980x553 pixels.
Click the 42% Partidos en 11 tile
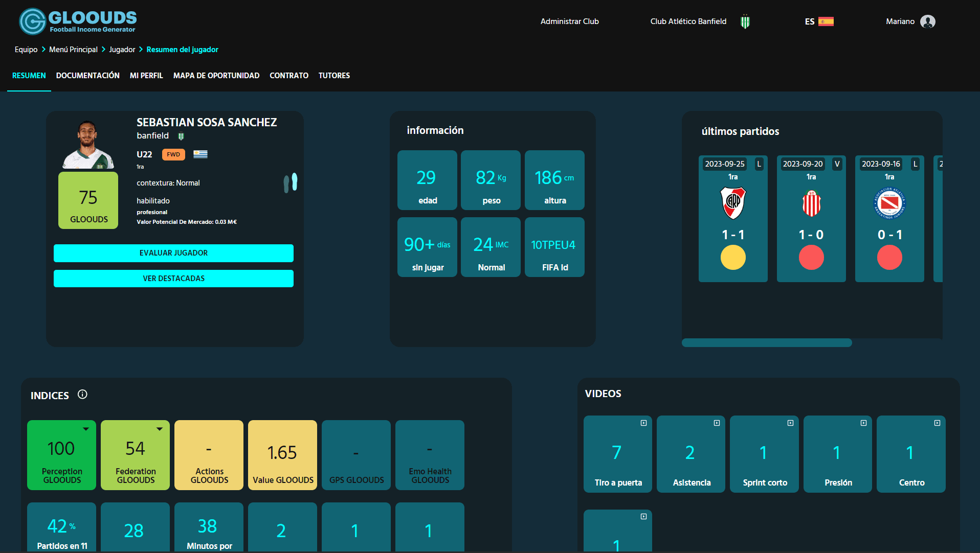point(61,527)
